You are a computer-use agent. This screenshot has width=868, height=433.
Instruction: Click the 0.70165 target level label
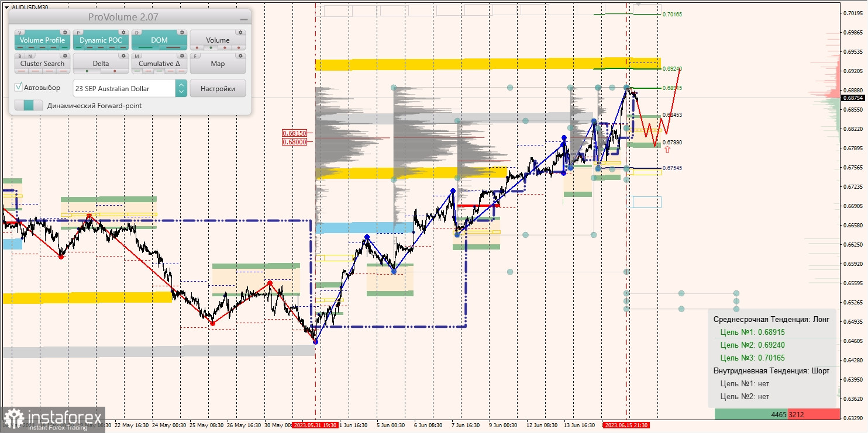[672, 14]
